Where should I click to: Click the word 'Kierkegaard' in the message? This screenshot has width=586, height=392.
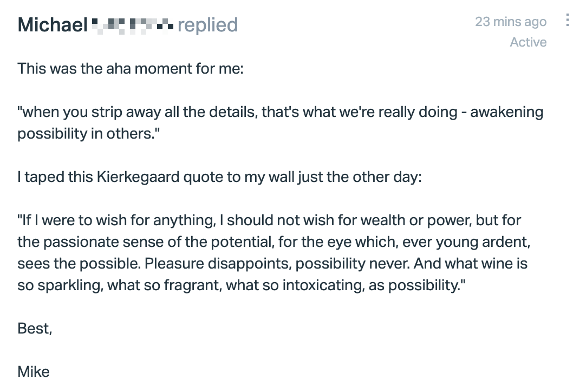tap(138, 177)
